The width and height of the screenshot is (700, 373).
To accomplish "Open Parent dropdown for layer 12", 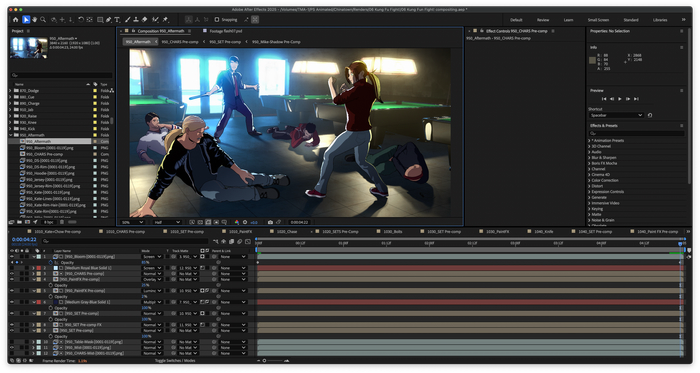I will [233, 353].
